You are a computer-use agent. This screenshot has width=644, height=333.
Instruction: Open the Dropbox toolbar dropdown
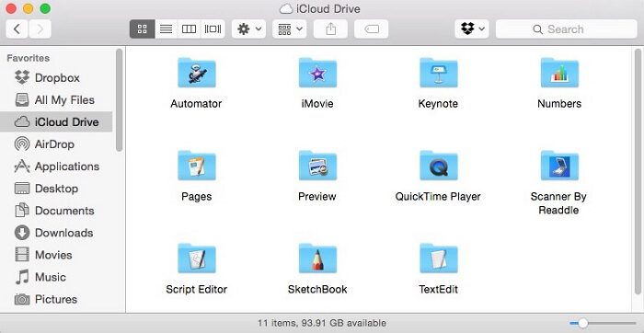coord(472,29)
